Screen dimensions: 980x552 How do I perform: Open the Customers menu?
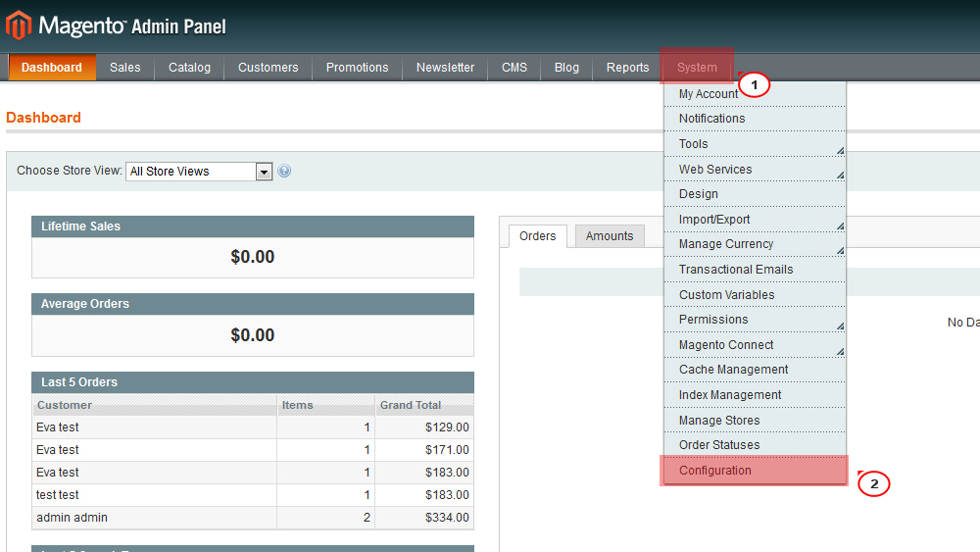269,67
